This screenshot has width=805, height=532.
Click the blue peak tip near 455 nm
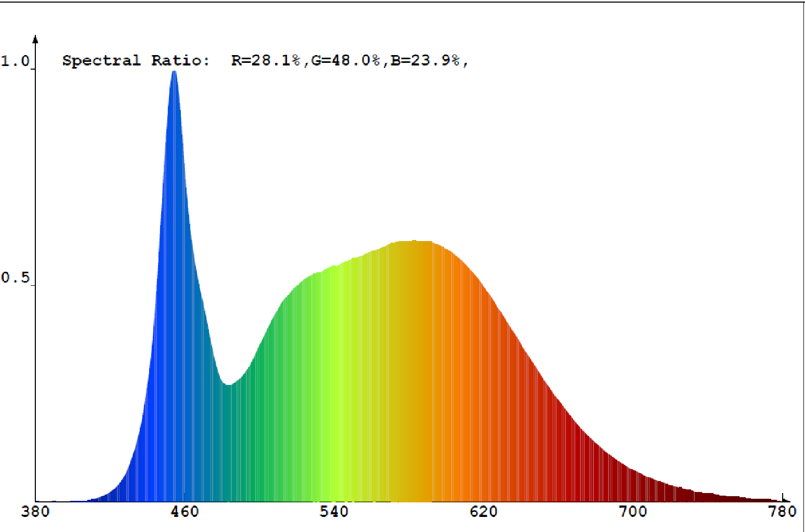tap(174, 73)
